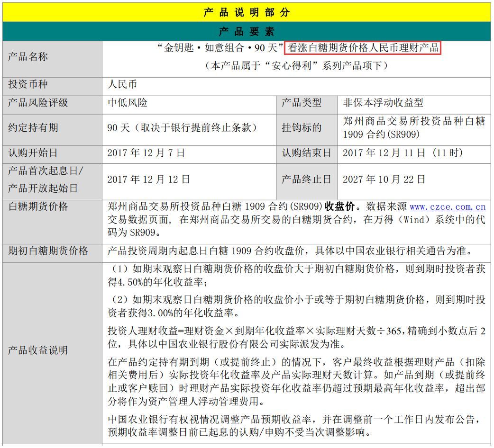Image resolution: width=494 pixels, height=448 pixels.
Task: Click the 产品首次起息日/ label
Action: (46, 171)
